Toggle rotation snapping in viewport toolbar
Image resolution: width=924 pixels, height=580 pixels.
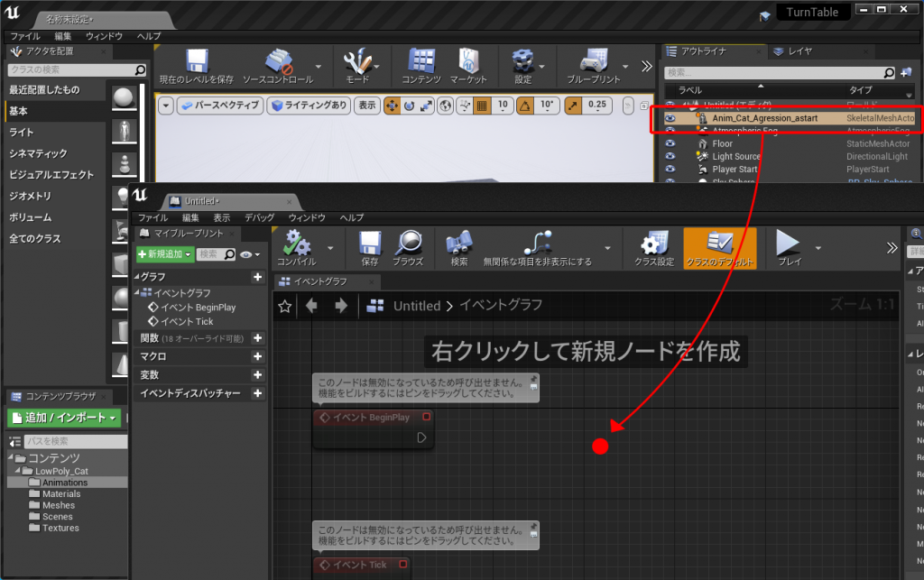tap(524, 106)
